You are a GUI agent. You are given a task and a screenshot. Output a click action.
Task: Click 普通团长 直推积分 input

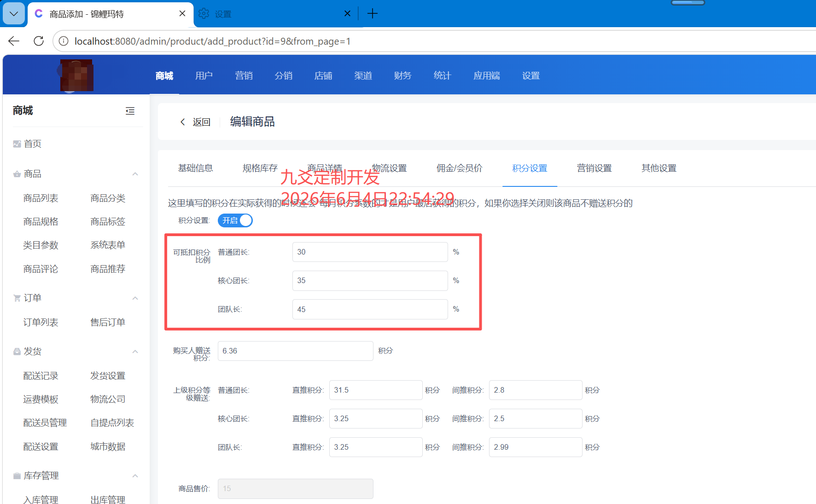pos(376,390)
